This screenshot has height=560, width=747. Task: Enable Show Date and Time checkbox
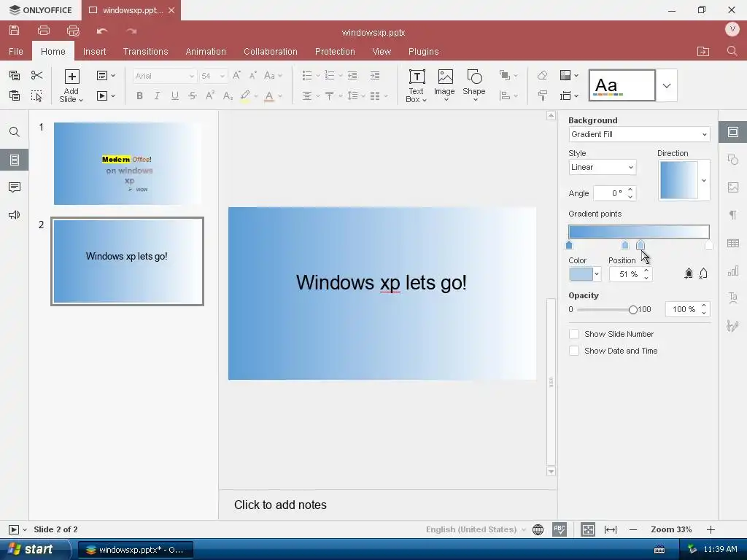pyautogui.click(x=574, y=351)
